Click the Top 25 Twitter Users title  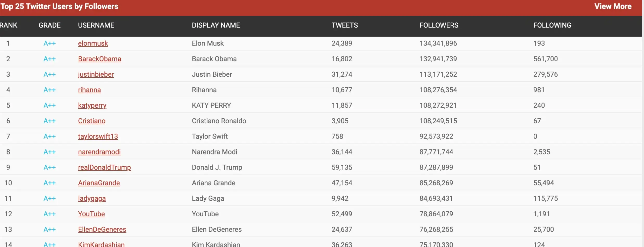click(x=59, y=6)
